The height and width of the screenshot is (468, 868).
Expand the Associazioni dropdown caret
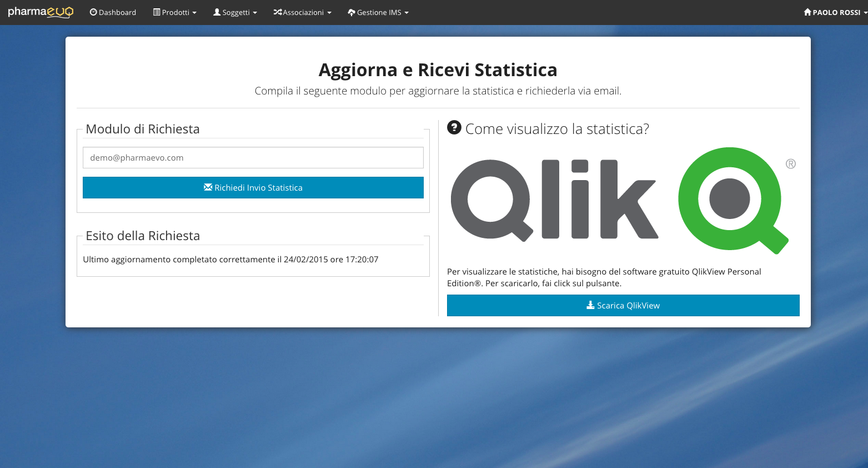pos(329,13)
